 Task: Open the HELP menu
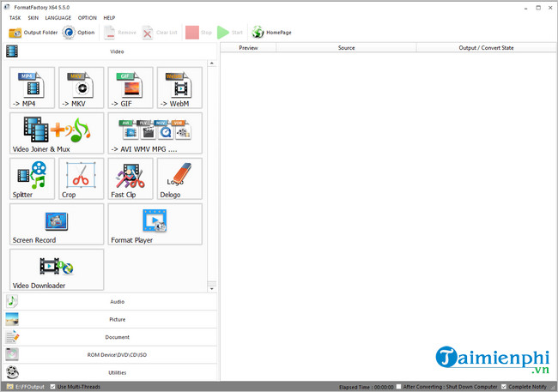click(109, 18)
